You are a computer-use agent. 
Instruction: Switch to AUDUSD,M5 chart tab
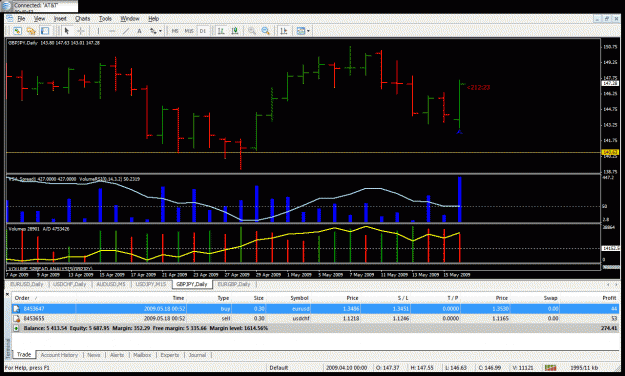coord(111,284)
